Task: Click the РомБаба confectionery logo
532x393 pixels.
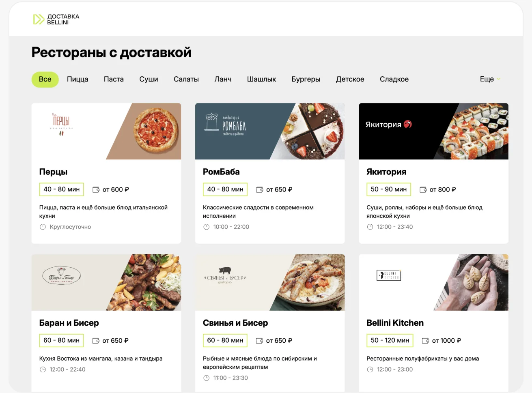Action: (226, 124)
